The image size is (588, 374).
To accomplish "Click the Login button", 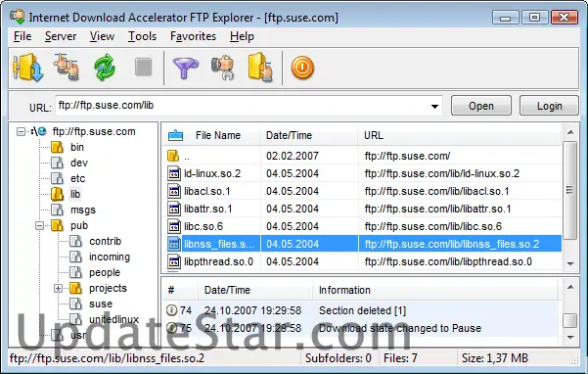I will coord(550,106).
